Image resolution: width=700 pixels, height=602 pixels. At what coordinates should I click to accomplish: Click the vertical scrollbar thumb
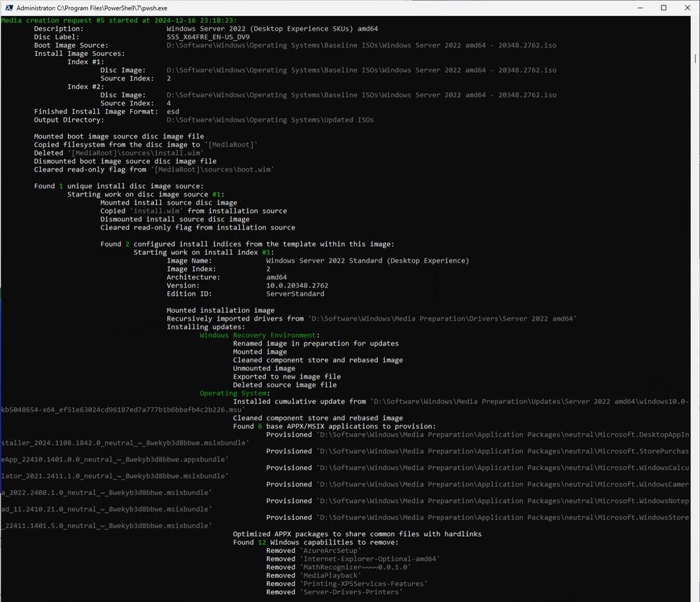point(695,59)
